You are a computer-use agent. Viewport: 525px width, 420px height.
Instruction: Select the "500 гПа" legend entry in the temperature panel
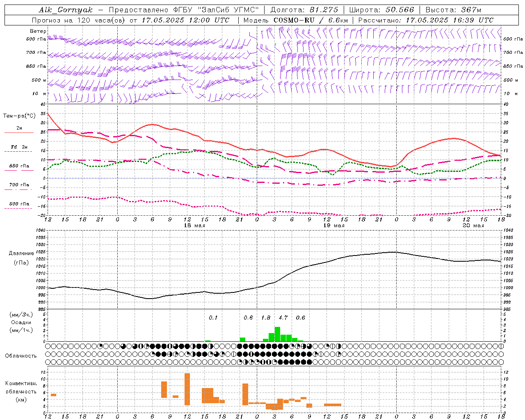[x=19, y=204]
